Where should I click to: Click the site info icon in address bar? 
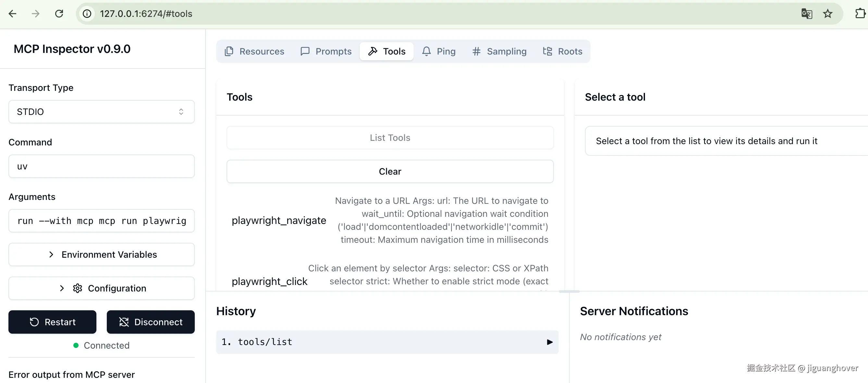(87, 14)
